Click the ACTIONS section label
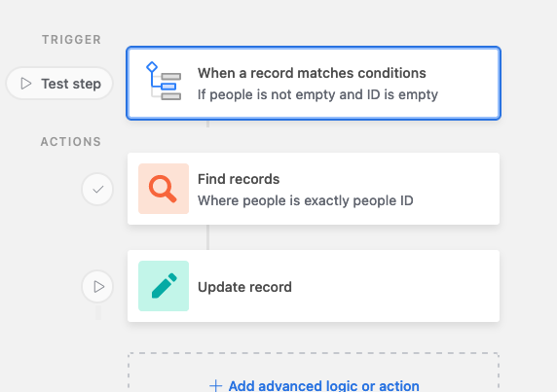This screenshot has width=557, height=392. (x=71, y=142)
